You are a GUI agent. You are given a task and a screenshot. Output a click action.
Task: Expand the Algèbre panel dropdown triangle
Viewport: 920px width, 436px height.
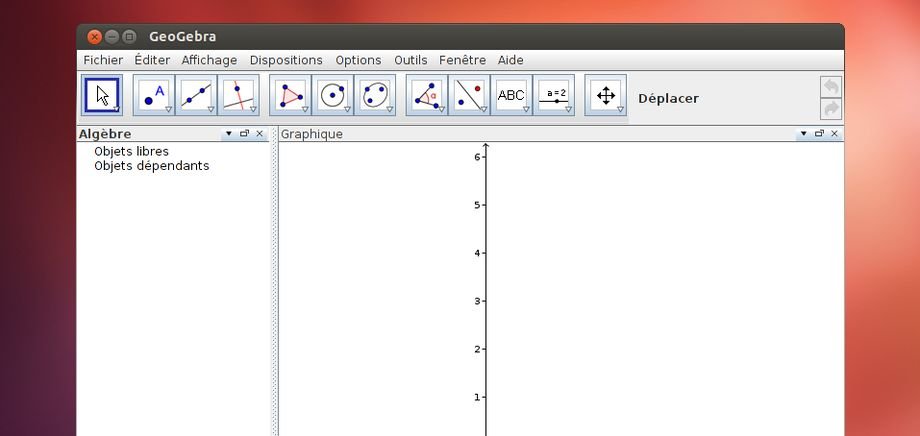coord(228,133)
